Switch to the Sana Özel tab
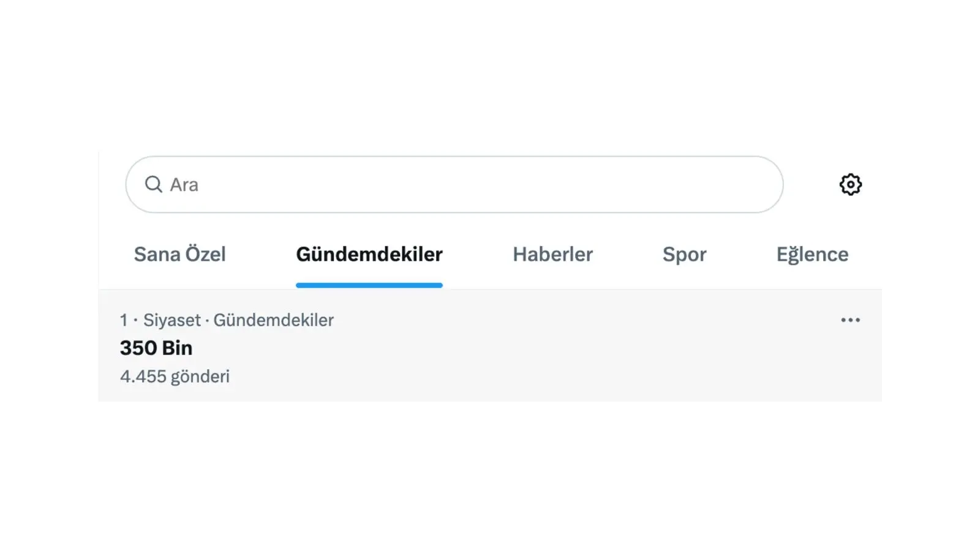Viewport: 980px width, 551px height. tap(179, 254)
